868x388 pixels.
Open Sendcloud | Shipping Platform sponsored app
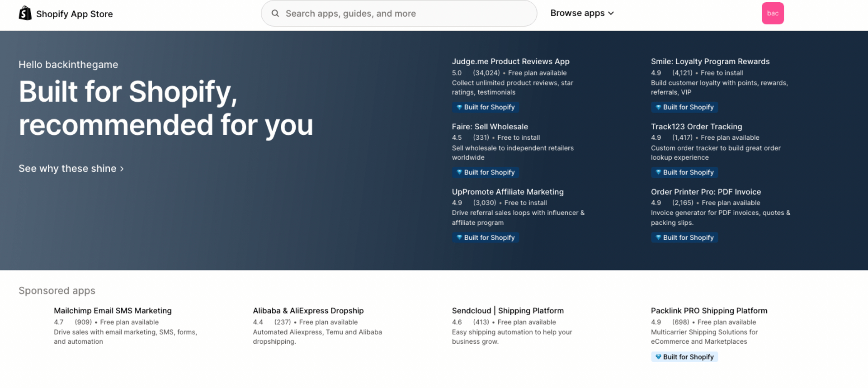(x=508, y=311)
